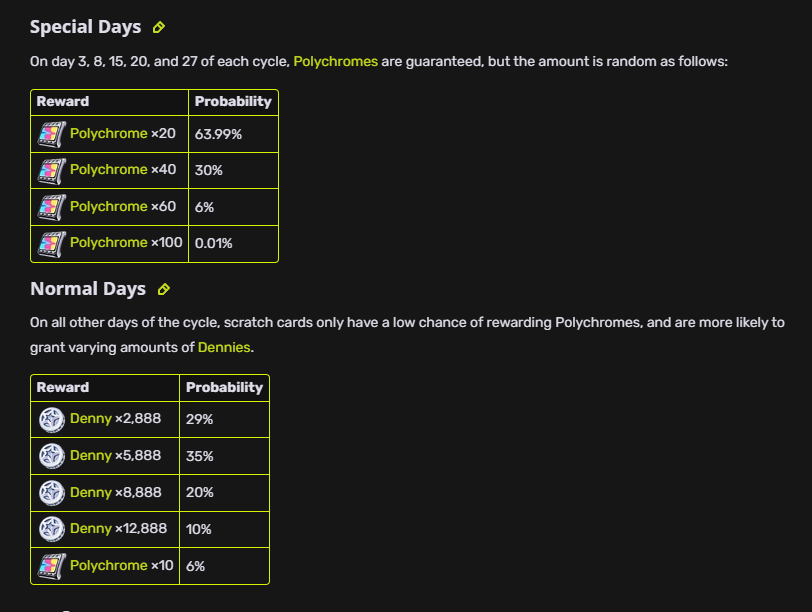Screen dimensions: 812x612
Task: Click the Denny ×5,888 coin icon
Action: (52, 456)
